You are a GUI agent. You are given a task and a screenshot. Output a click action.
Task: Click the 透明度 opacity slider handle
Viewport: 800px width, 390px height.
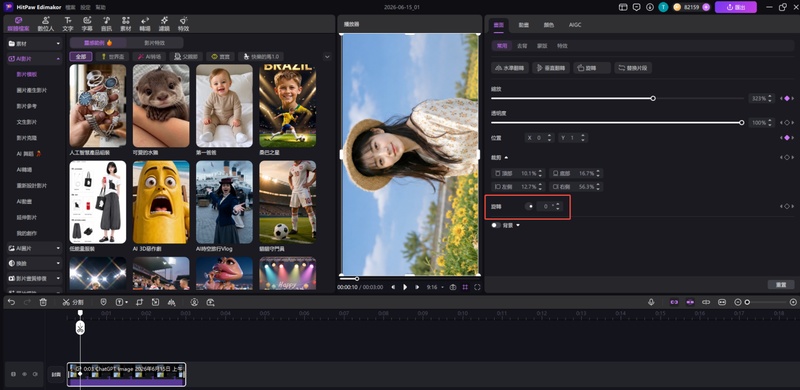(x=742, y=123)
